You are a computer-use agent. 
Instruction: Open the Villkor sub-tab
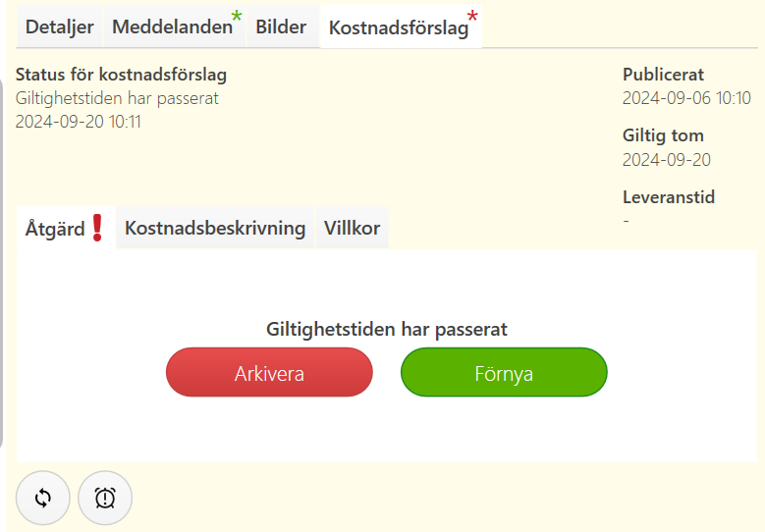pos(352,228)
